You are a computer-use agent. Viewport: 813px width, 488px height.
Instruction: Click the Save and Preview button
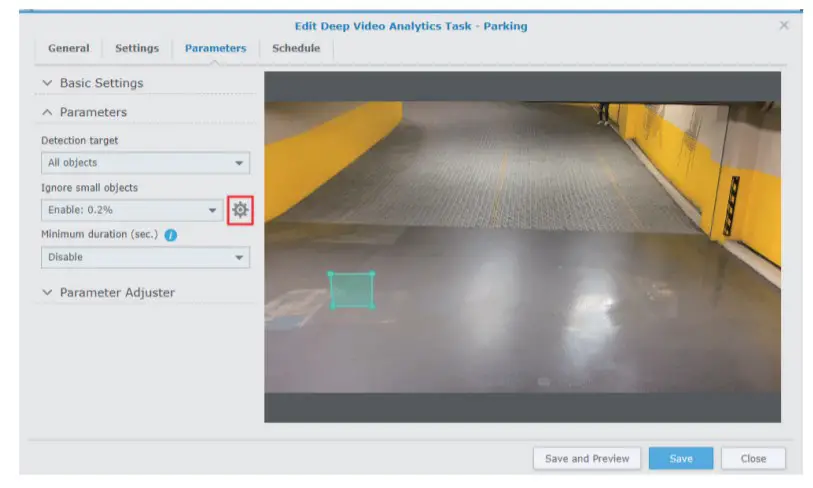coord(587,458)
